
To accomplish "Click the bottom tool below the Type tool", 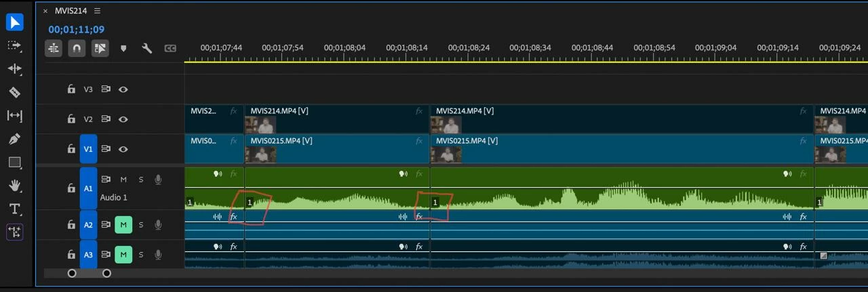I will (x=14, y=232).
